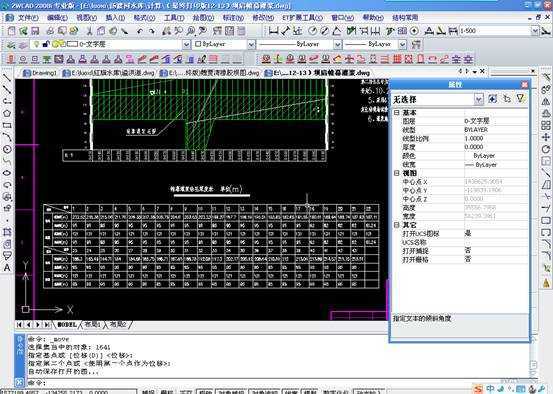Collapse the 视图 section in the properties panel
The height and width of the screenshot is (394, 553).
(397, 173)
